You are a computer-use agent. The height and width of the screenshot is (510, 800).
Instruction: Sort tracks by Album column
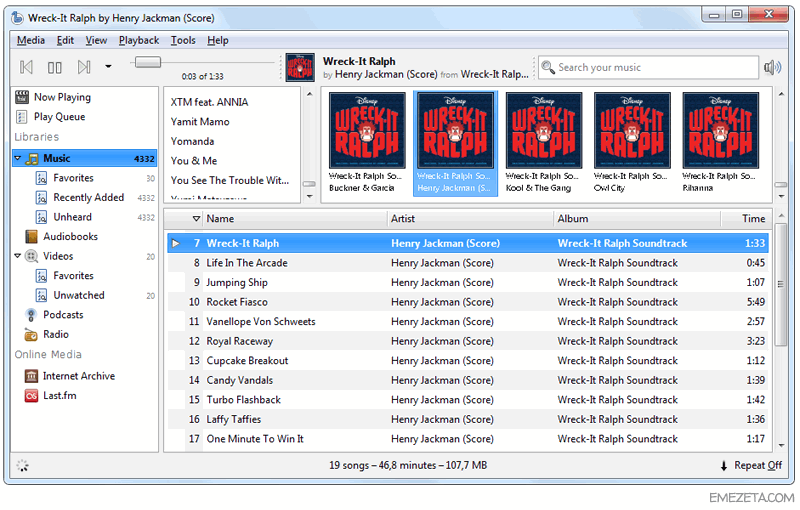coord(637,219)
